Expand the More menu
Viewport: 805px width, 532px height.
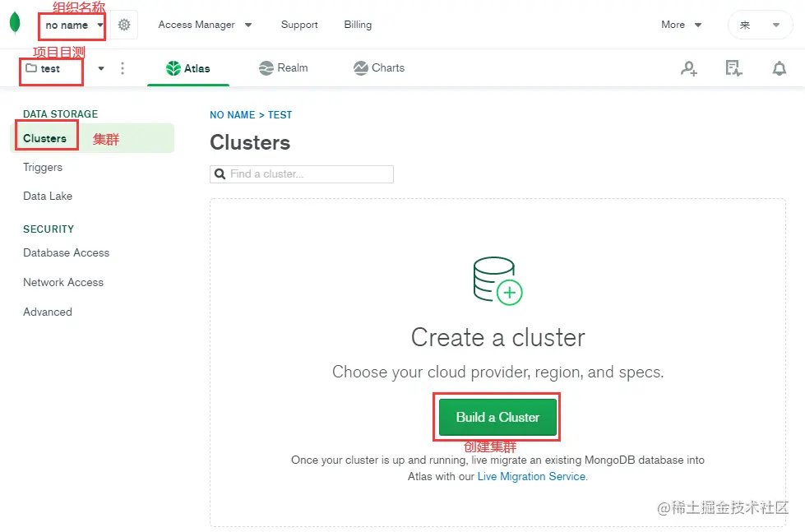coord(682,25)
